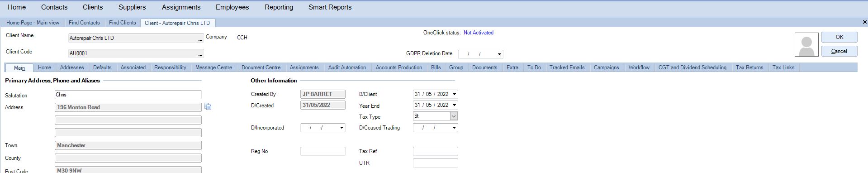Click the copy address icon beside Address
868x173 pixels.
pos(208,107)
